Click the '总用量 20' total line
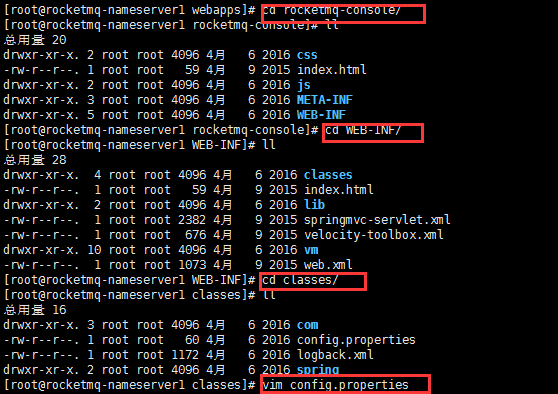 (x=35, y=40)
